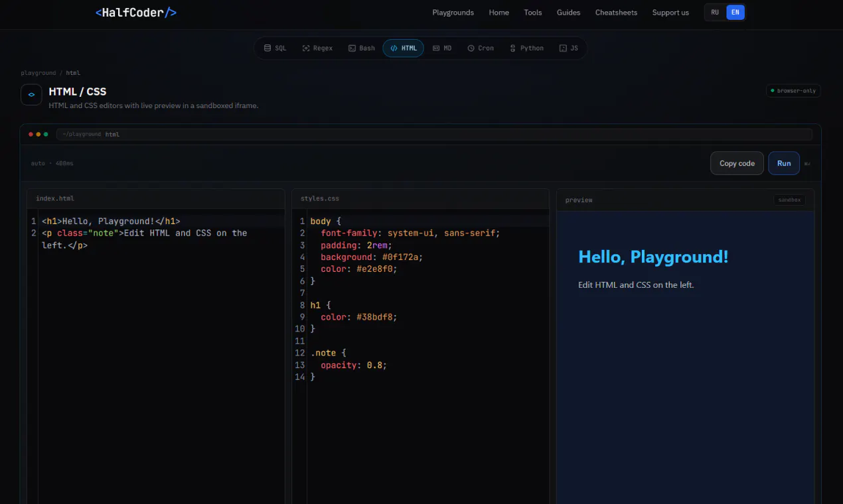This screenshot has width=843, height=504.
Task: Select the EN language toggle
Action: [x=735, y=13]
